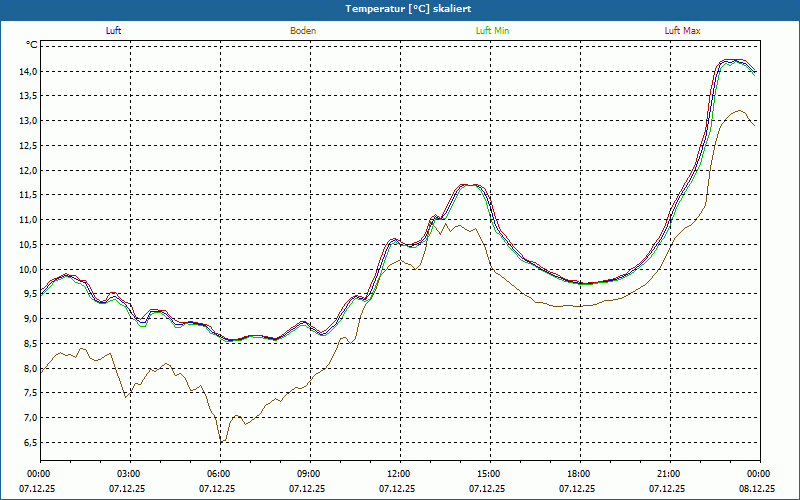The width and height of the screenshot is (800, 500).
Task: Toggle the Luft Min legend entry
Action: (492, 31)
